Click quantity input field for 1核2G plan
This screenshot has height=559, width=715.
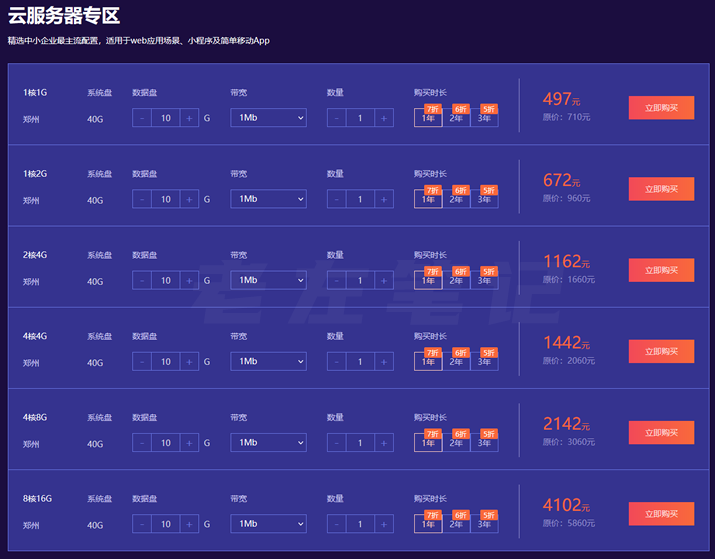point(360,199)
